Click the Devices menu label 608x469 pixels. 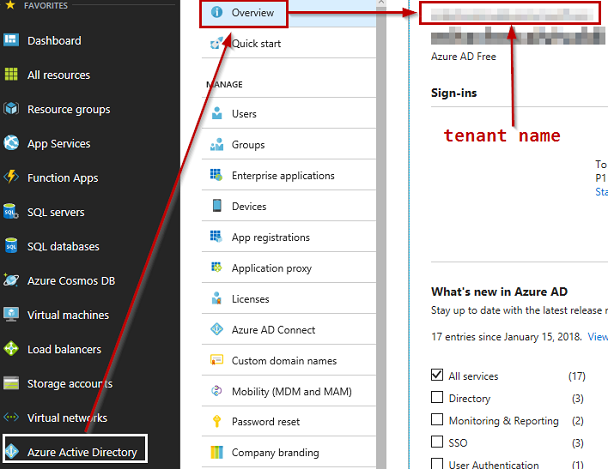point(249,206)
